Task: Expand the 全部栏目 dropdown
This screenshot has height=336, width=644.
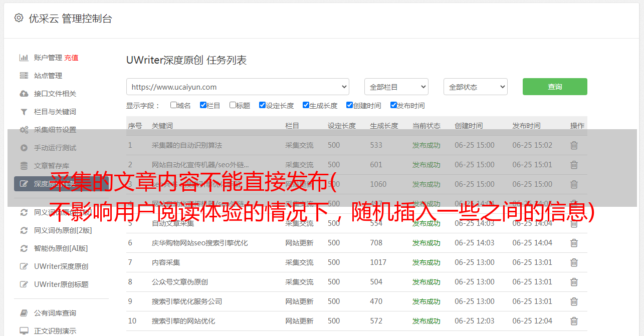Action: click(396, 87)
